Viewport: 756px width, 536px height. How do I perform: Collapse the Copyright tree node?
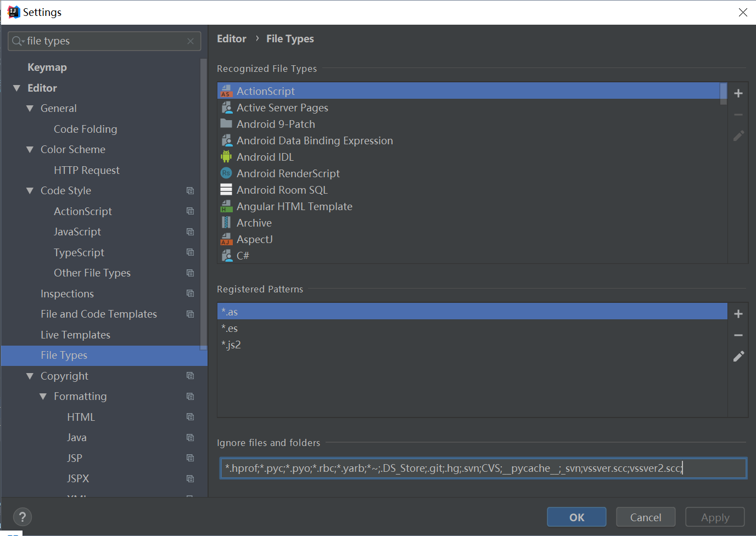(30, 376)
